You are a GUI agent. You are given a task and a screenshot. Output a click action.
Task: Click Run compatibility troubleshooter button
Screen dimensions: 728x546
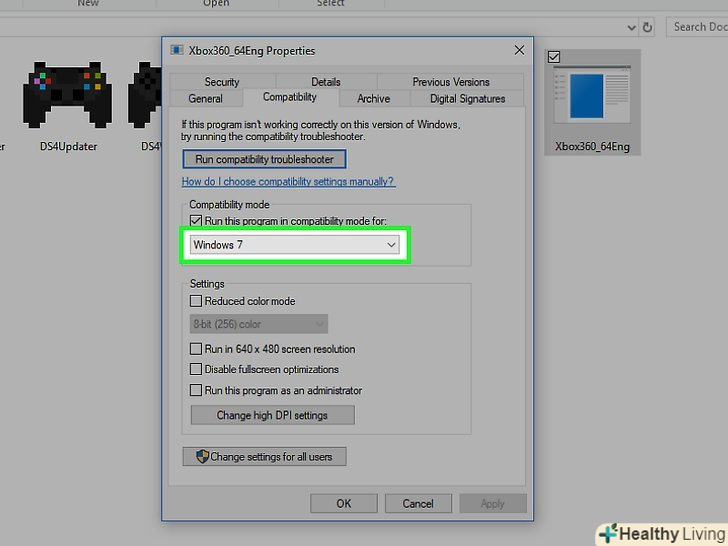click(264, 159)
